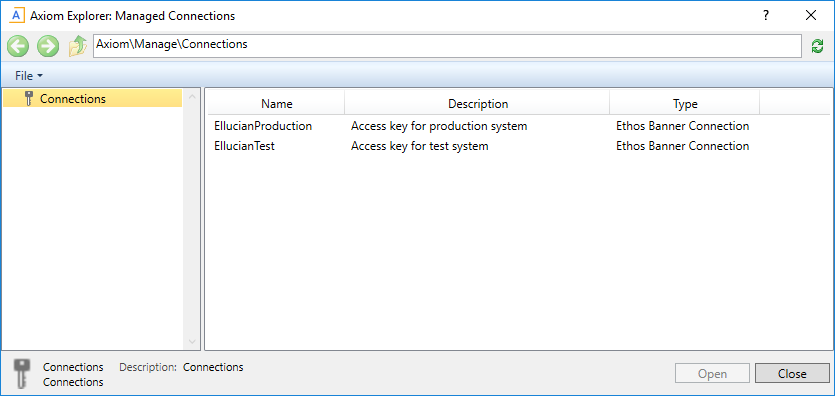Click the tree pane scrollbar down arrow

tap(192, 341)
